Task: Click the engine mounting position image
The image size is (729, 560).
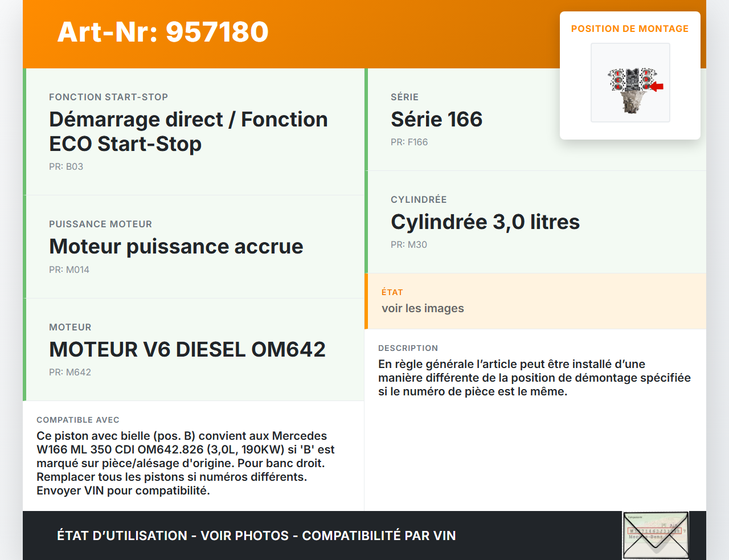Action: [x=630, y=83]
